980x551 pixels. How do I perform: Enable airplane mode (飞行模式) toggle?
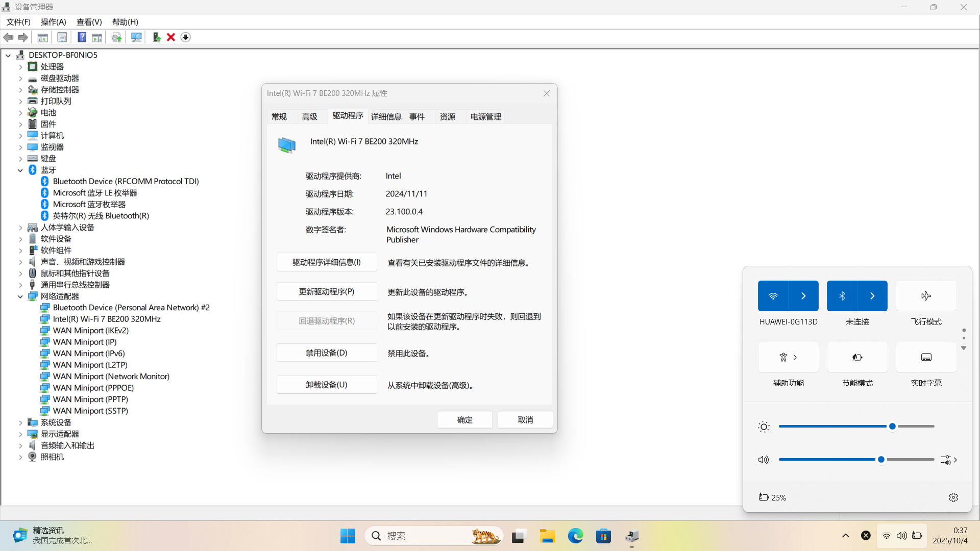(x=926, y=296)
